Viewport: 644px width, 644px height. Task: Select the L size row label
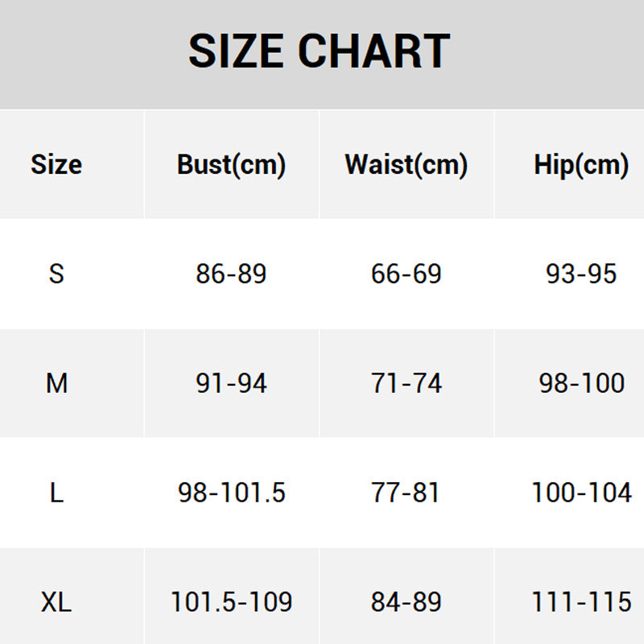pos(56,493)
